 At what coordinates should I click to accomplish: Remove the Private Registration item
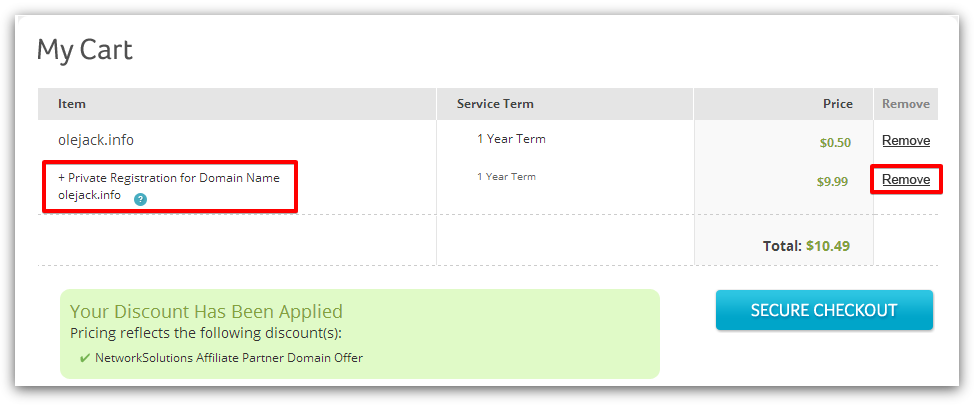[906, 179]
